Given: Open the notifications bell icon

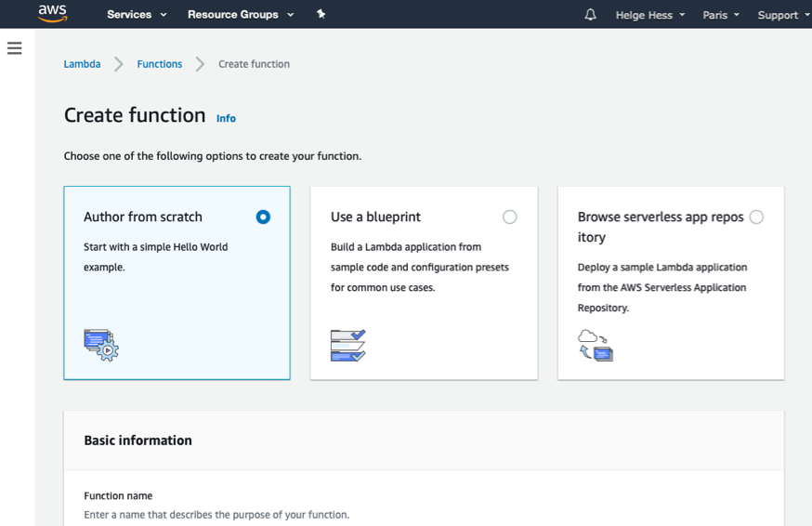Looking at the screenshot, I should 590,15.
